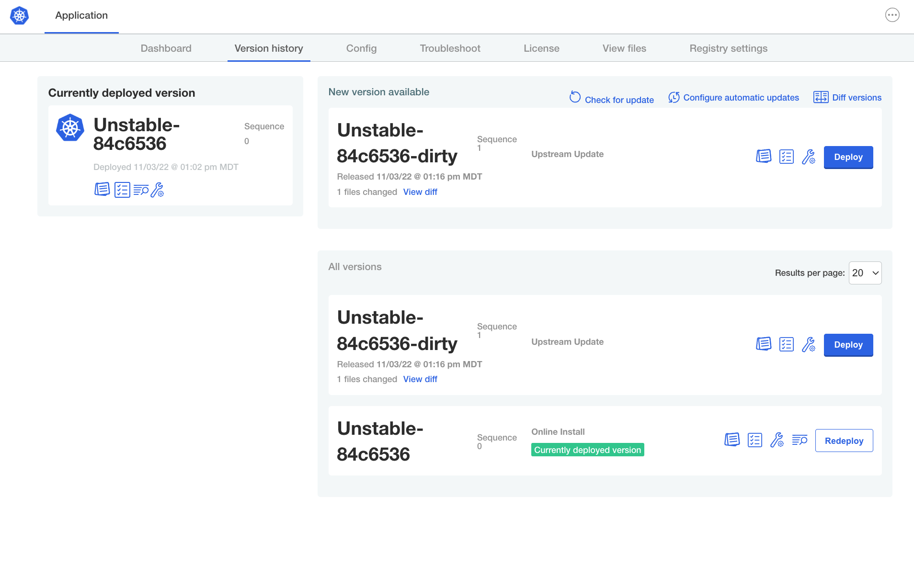This screenshot has height=588, width=914.
Task: Open the Registry settings tab
Action: (728, 48)
